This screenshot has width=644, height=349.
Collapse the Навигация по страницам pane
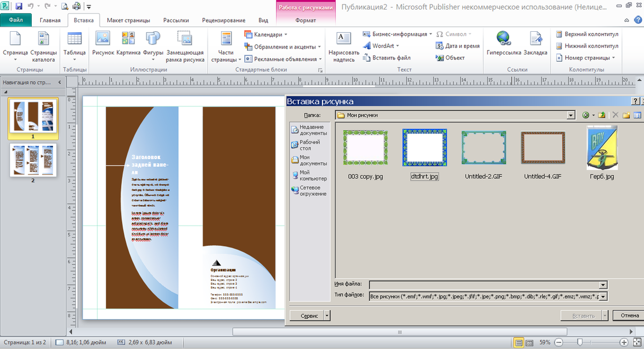60,82
